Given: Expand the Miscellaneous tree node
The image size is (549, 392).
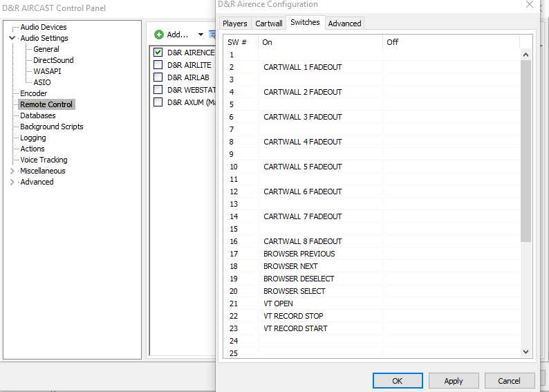Looking at the screenshot, I should coord(12,171).
